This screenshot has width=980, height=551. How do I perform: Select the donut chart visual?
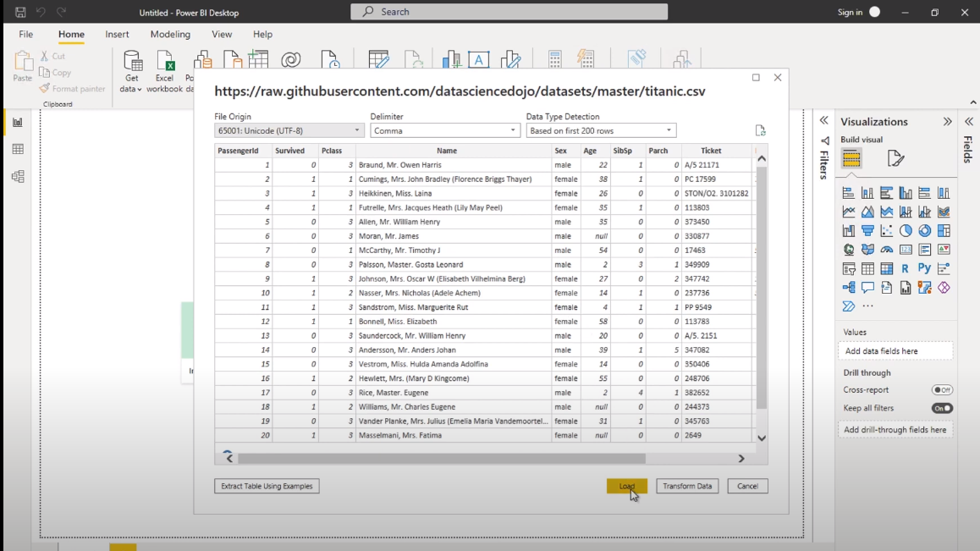[924, 231]
